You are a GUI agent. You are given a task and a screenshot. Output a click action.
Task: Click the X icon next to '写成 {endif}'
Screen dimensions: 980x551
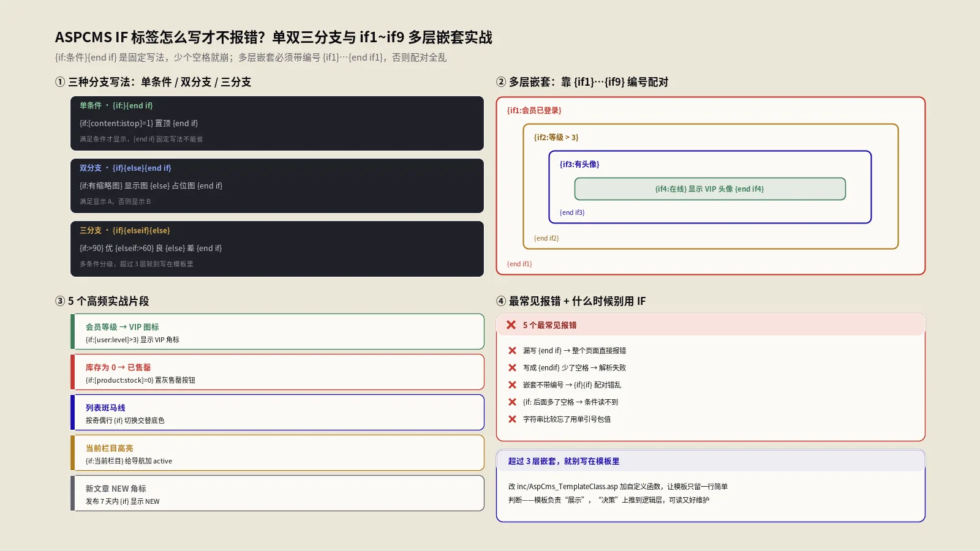pyautogui.click(x=512, y=368)
